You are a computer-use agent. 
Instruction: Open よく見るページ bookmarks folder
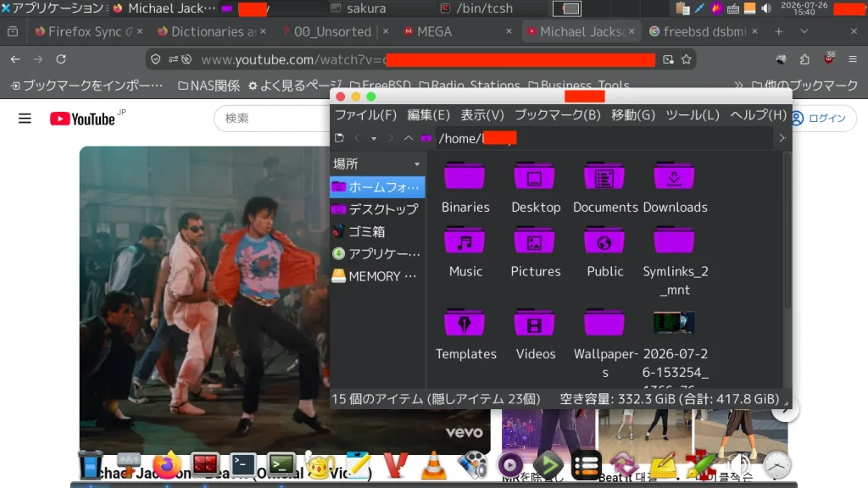click(295, 86)
